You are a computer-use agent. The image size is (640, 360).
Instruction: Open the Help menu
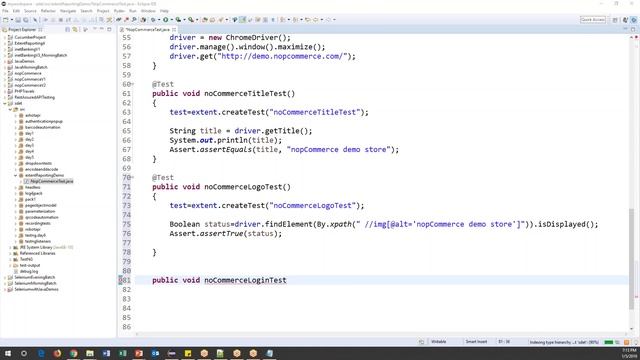click(164, 11)
